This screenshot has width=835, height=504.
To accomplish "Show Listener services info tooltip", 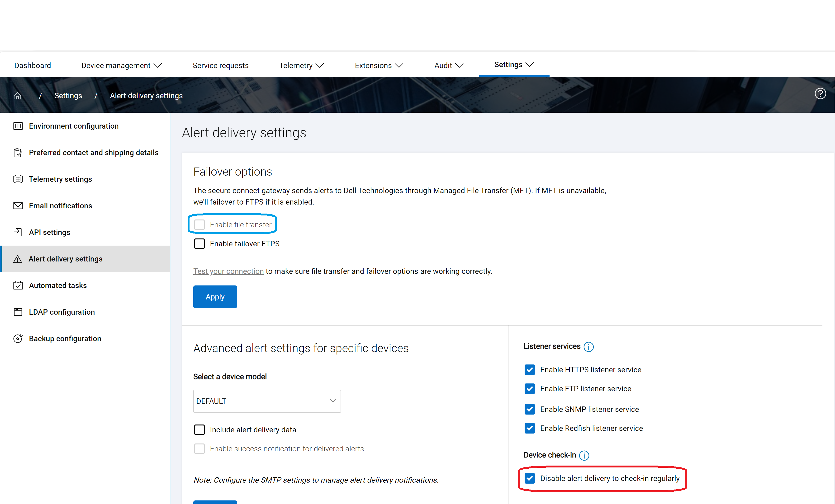I will point(589,347).
